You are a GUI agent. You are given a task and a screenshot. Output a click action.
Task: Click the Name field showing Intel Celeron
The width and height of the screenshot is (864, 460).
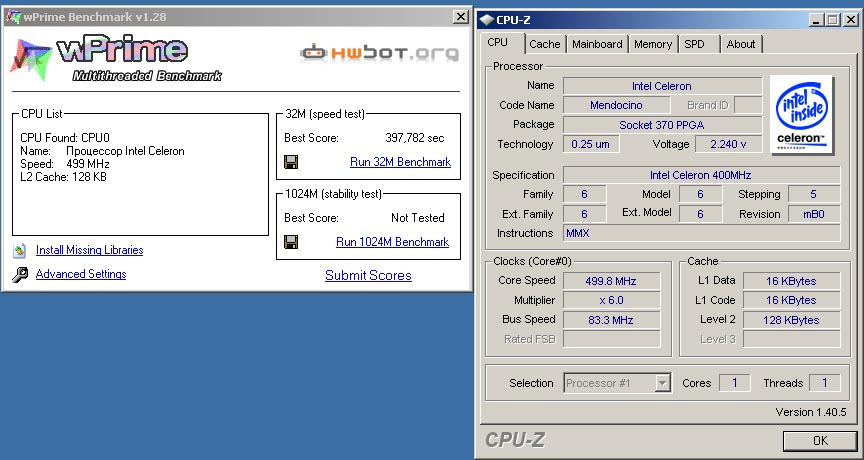point(662,86)
